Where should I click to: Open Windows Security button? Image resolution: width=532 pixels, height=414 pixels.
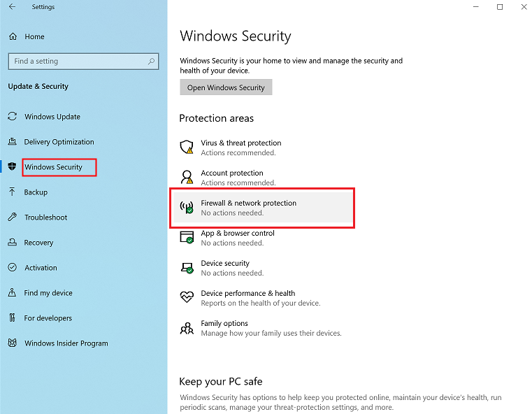pos(226,87)
